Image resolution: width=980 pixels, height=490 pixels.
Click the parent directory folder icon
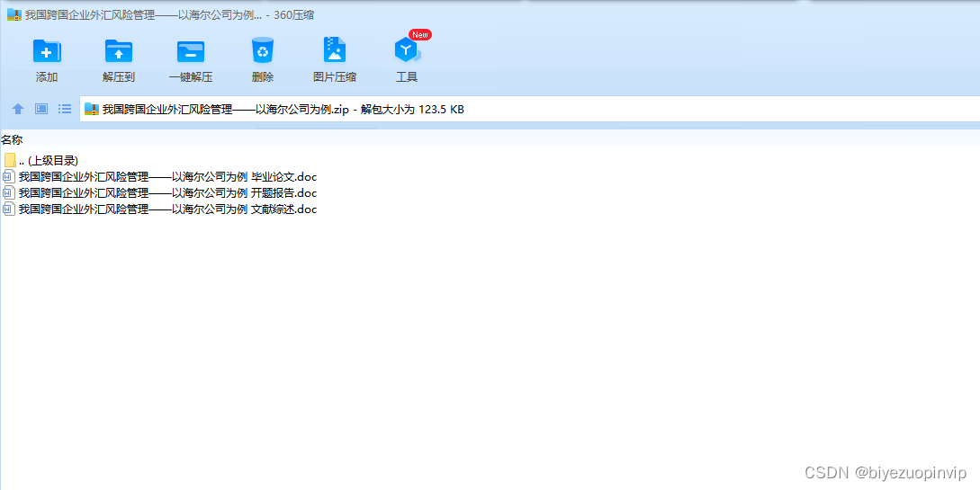(x=9, y=160)
